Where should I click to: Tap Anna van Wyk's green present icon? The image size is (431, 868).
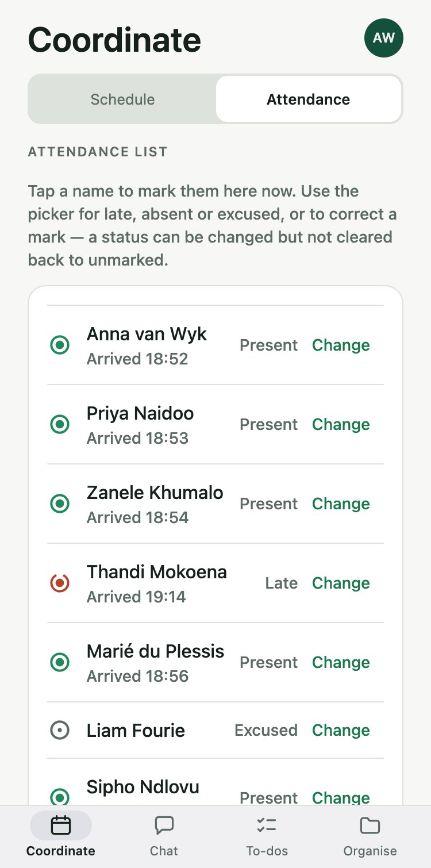pyautogui.click(x=60, y=345)
